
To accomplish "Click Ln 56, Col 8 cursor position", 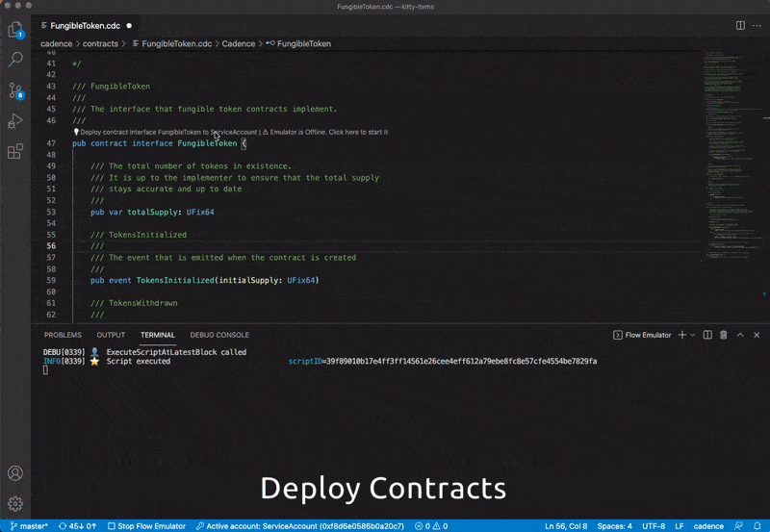I will coord(566,525).
